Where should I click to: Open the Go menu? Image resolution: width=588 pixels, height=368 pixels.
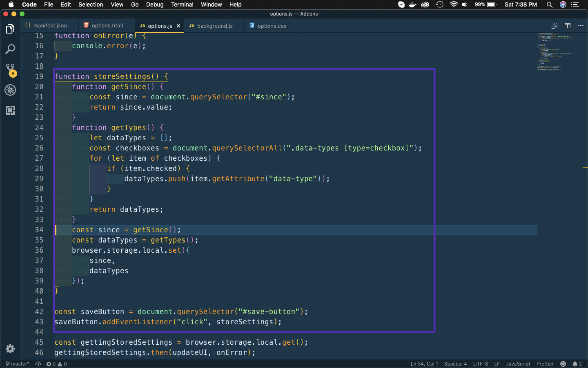pos(135,4)
